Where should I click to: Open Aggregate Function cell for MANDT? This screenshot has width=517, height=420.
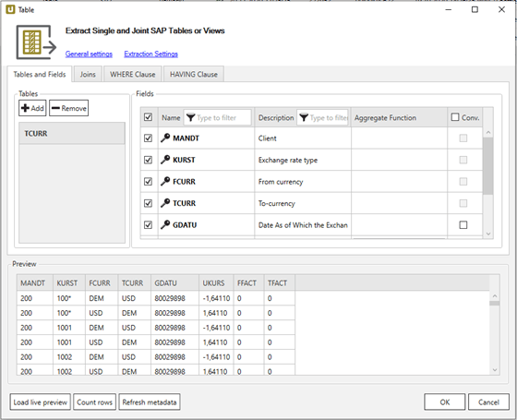pos(399,138)
